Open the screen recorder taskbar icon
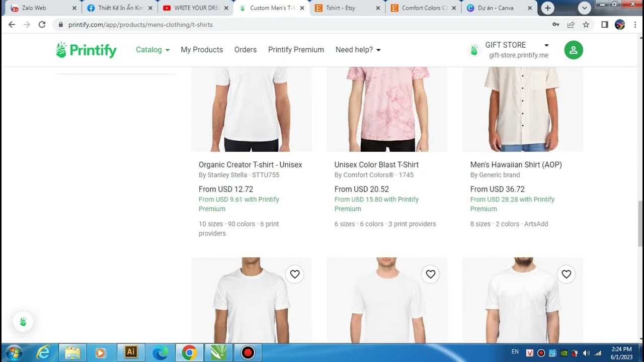Image resolution: width=644 pixels, height=362 pixels. point(248,353)
